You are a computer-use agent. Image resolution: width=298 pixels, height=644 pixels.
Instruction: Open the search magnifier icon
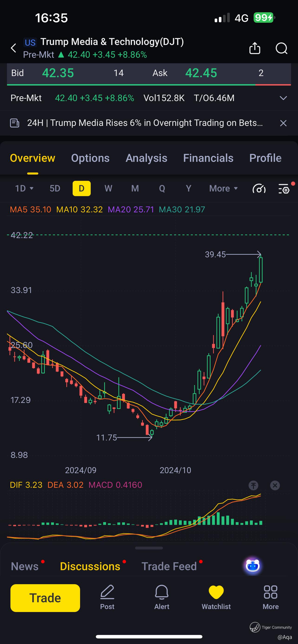282,48
